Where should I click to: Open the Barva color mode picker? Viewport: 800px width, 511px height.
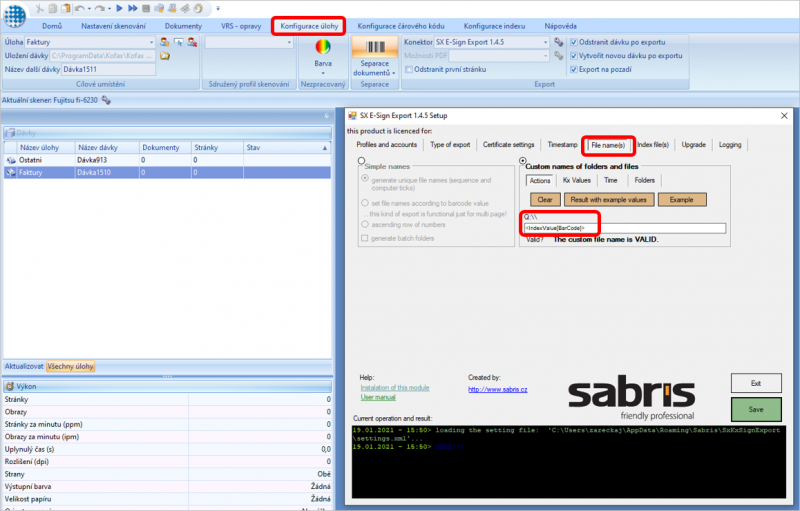[323, 56]
